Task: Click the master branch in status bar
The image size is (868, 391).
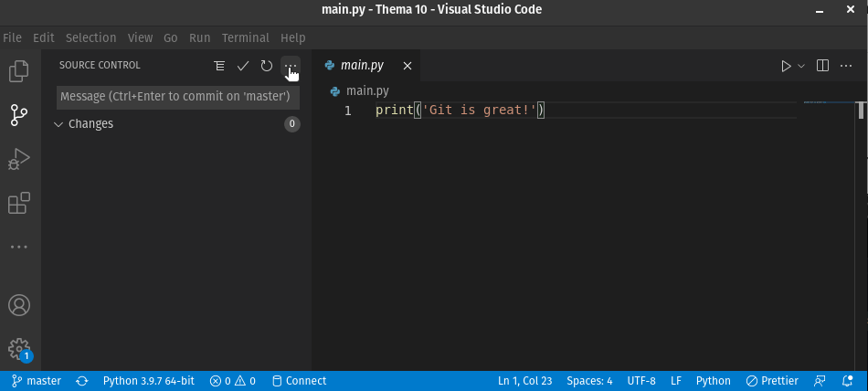Action: click(x=37, y=381)
